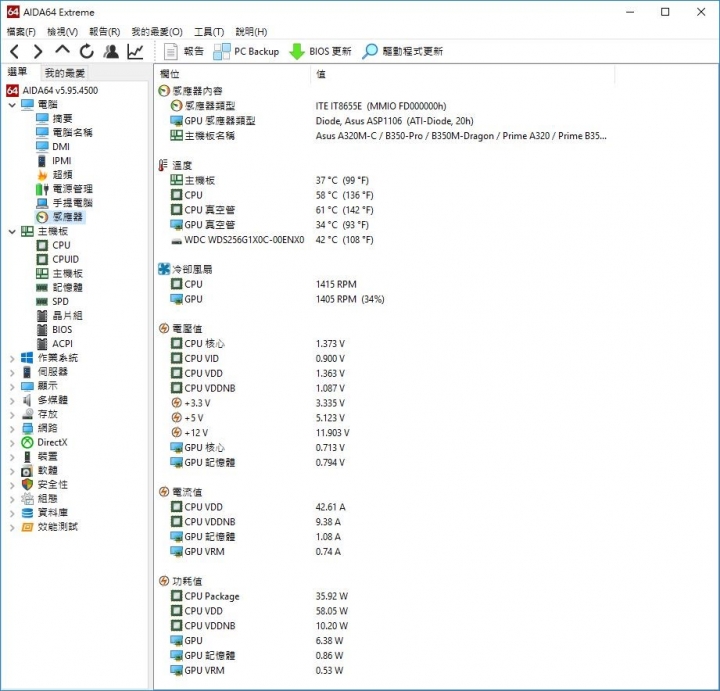Click the 組態 configuration gear icon
Viewport: 720px width, 691px height.
(28, 499)
